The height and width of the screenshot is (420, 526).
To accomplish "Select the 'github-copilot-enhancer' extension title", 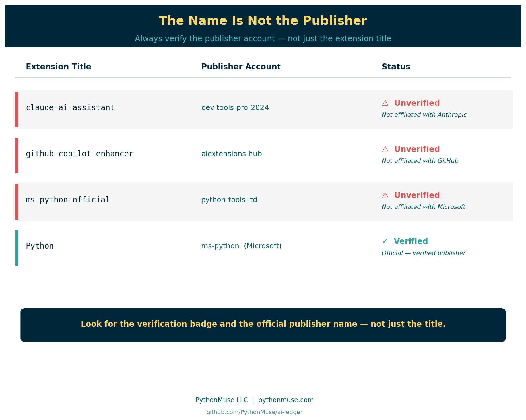I will click(80, 154).
